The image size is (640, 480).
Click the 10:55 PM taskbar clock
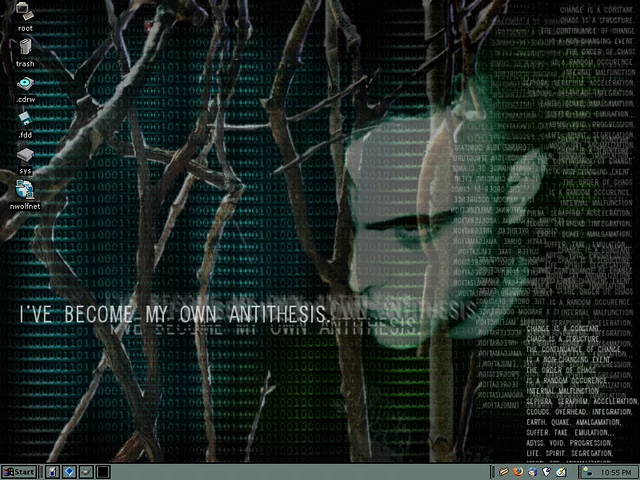[x=616, y=472]
